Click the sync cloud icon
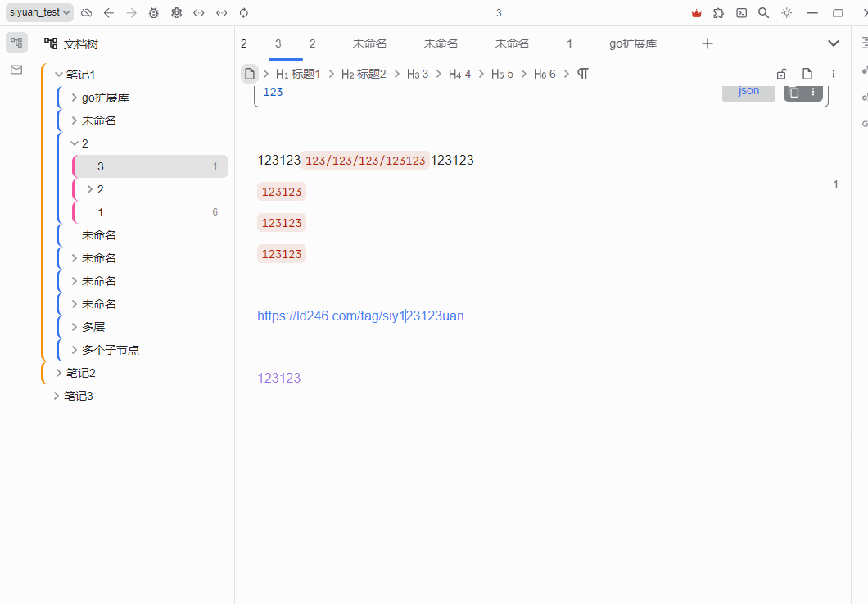 (86, 12)
